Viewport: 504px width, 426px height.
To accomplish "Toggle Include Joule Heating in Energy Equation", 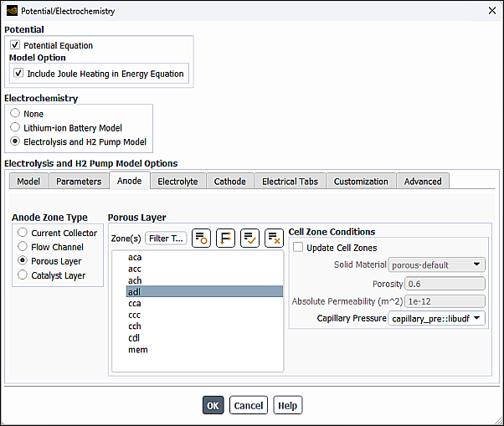I will pyautogui.click(x=18, y=73).
